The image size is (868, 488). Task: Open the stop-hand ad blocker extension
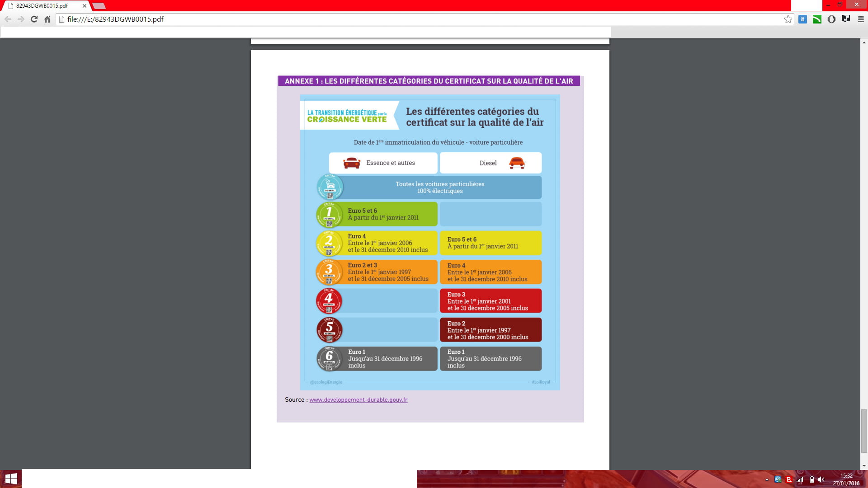pyautogui.click(x=831, y=19)
